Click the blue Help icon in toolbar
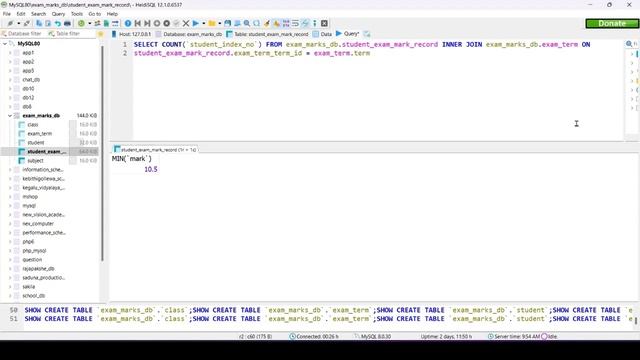The image size is (640, 360). tap(128, 23)
